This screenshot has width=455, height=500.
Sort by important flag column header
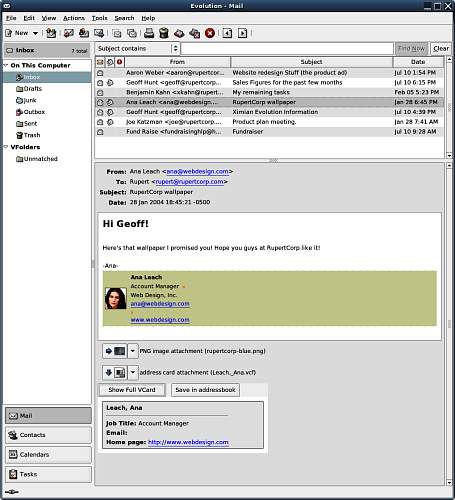[119, 62]
